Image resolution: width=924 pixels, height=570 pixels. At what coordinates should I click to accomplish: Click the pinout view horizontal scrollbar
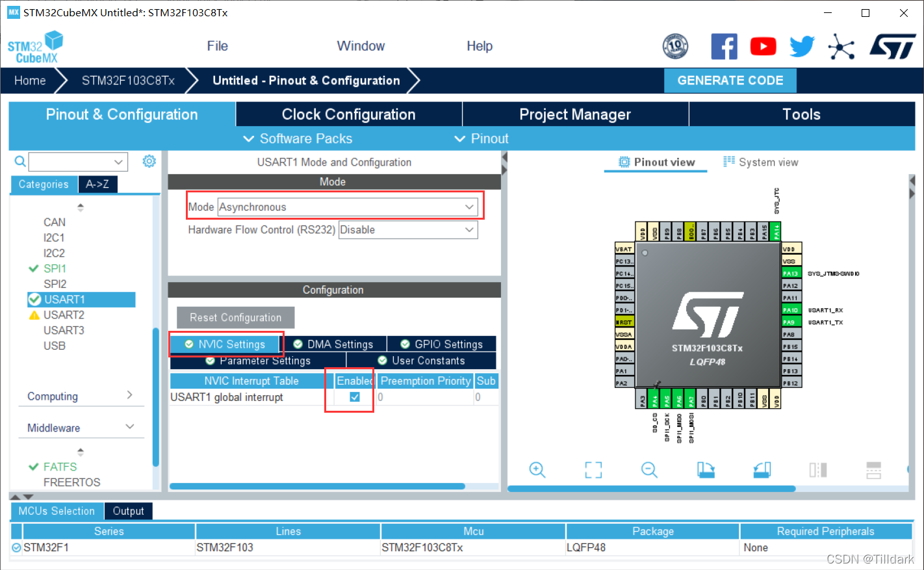(x=651, y=488)
